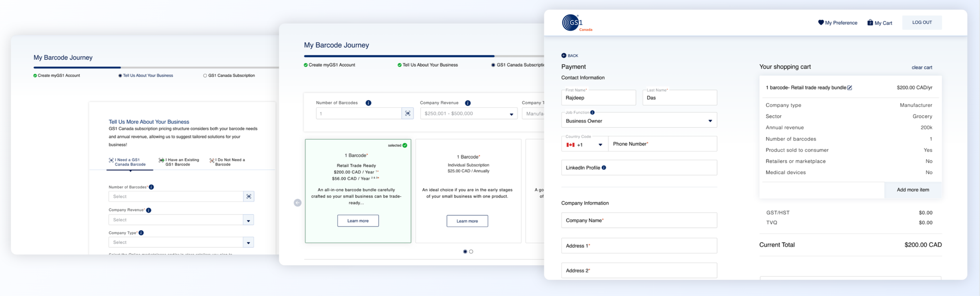Screen dimensions: 980x296
Task: Click Learn more on Individual Subscription card
Action: (467, 221)
